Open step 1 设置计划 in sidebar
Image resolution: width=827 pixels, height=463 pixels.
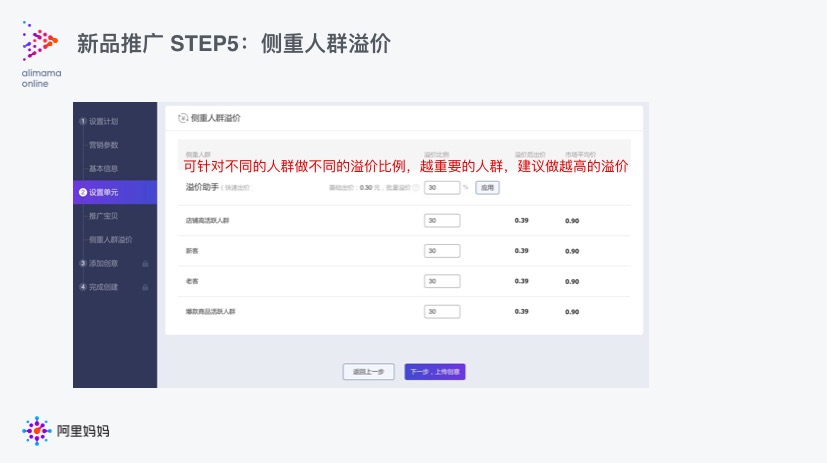pyautogui.click(x=99, y=121)
